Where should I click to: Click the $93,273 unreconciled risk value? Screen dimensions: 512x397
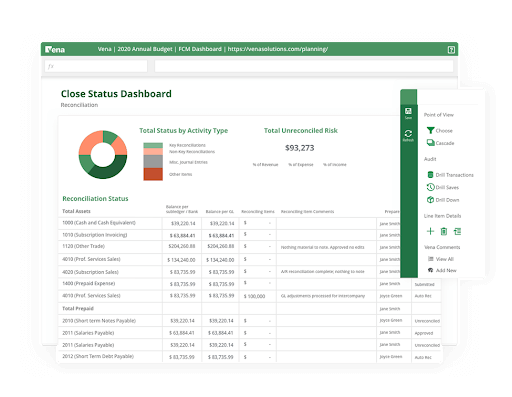click(299, 148)
